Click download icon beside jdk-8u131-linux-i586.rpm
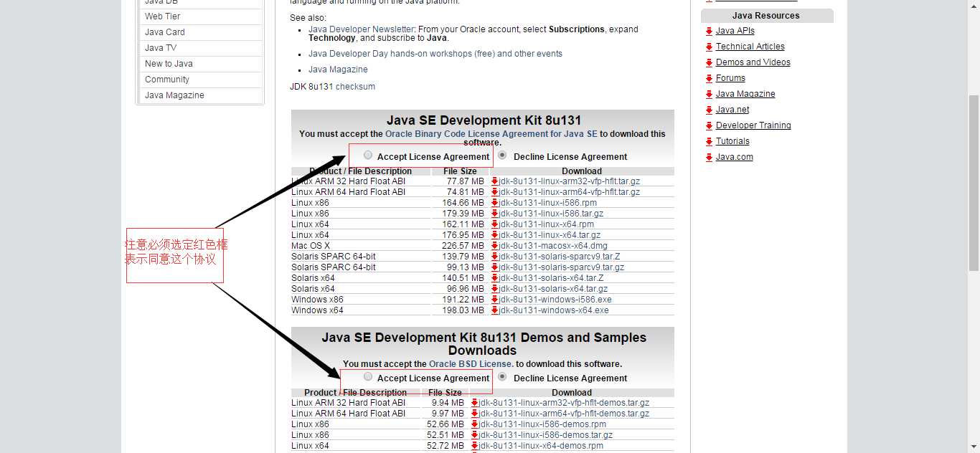This screenshot has width=980, height=453. [x=495, y=203]
